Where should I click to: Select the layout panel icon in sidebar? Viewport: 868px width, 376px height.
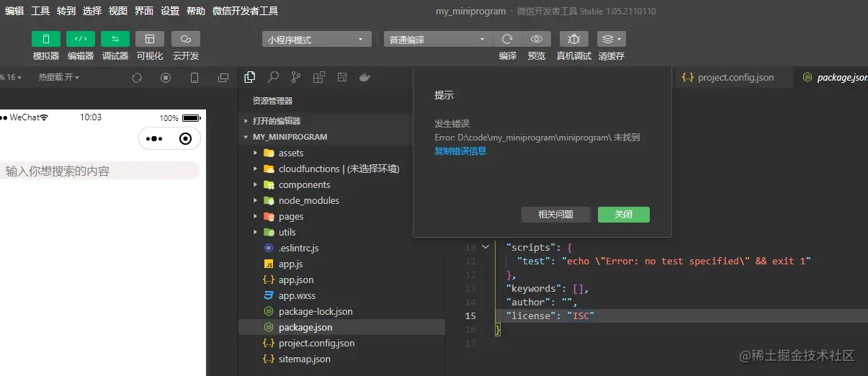point(342,77)
